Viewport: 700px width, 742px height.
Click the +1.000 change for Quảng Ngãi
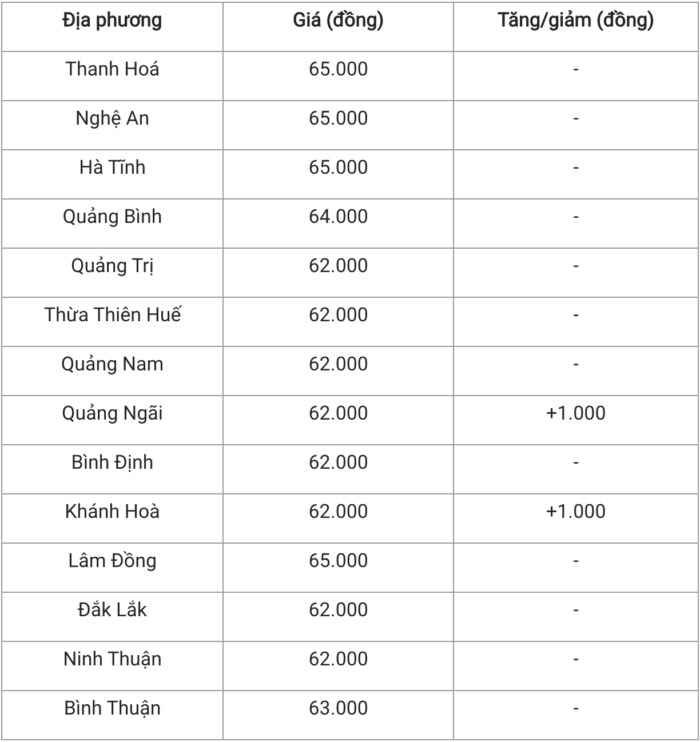click(x=575, y=413)
